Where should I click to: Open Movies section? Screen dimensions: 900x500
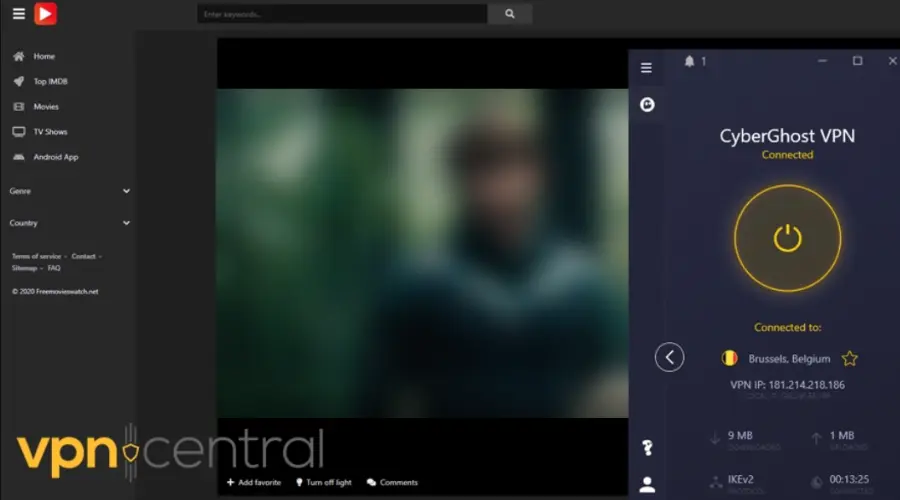click(x=46, y=107)
